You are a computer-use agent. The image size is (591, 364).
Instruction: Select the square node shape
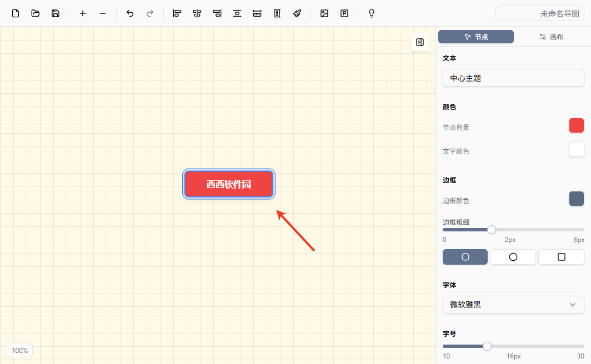pyautogui.click(x=561, y=257)
